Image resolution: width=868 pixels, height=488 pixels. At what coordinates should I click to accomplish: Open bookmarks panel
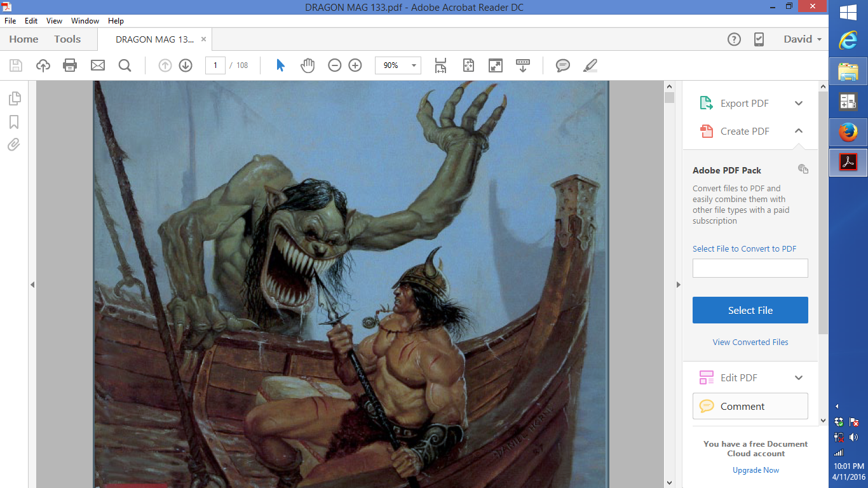pyautogui.click(x=14, y=122)
